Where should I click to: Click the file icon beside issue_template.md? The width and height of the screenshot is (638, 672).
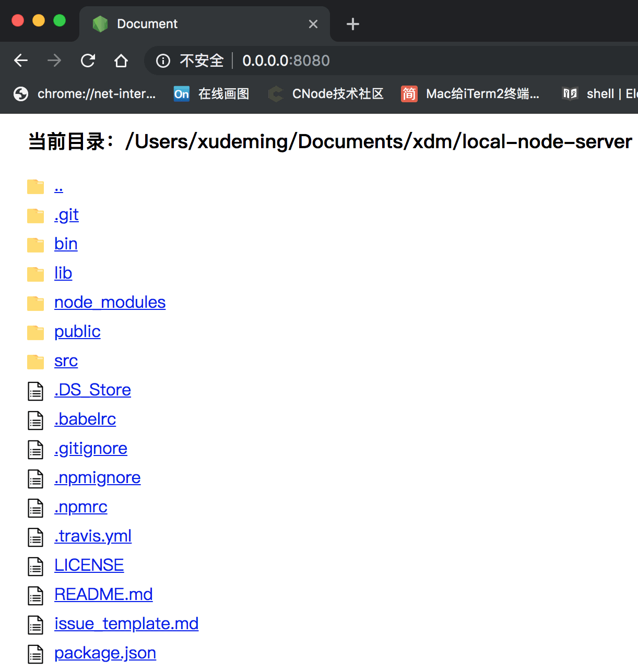(x=36, y=625)
